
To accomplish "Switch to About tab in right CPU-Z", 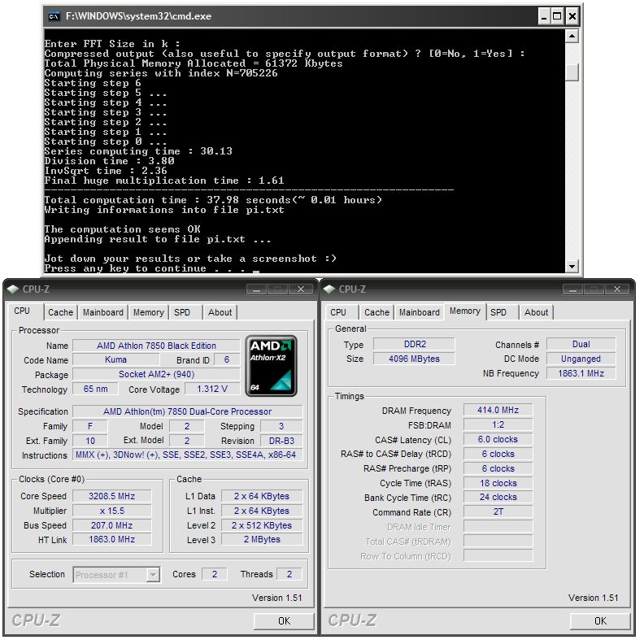I will coord(536,312).
